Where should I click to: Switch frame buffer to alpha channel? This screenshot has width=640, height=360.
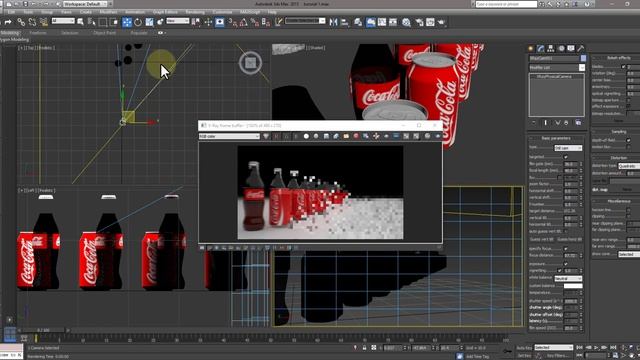click(x=306, y=136)
